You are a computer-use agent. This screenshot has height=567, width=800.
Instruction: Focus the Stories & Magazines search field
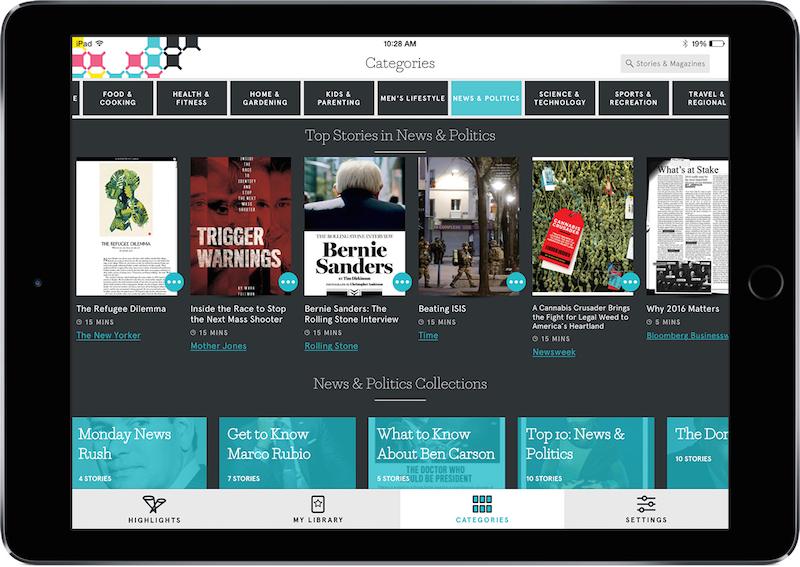pyautogui.click(x=665, y=64)
